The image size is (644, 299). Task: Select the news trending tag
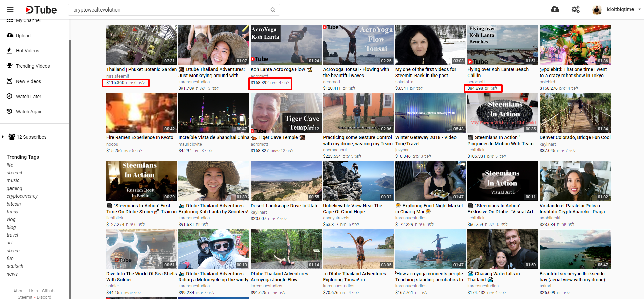[12, 274]
